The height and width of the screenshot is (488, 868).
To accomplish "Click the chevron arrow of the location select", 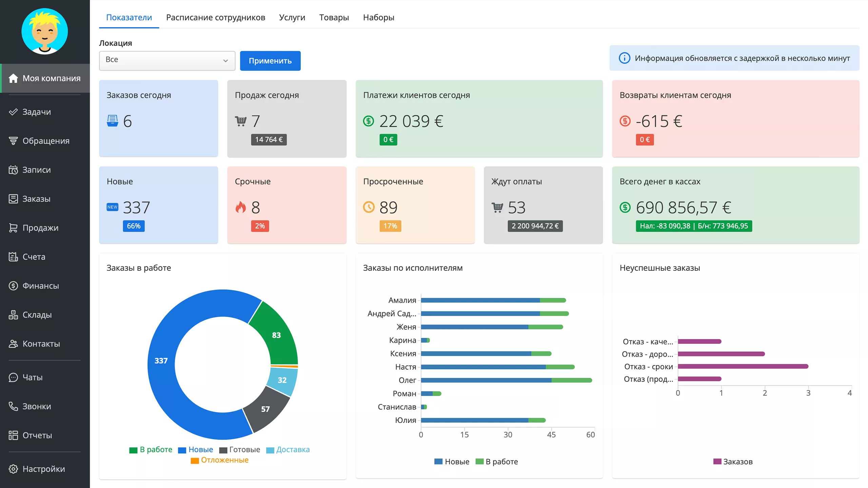I will [x=225, y=61].
